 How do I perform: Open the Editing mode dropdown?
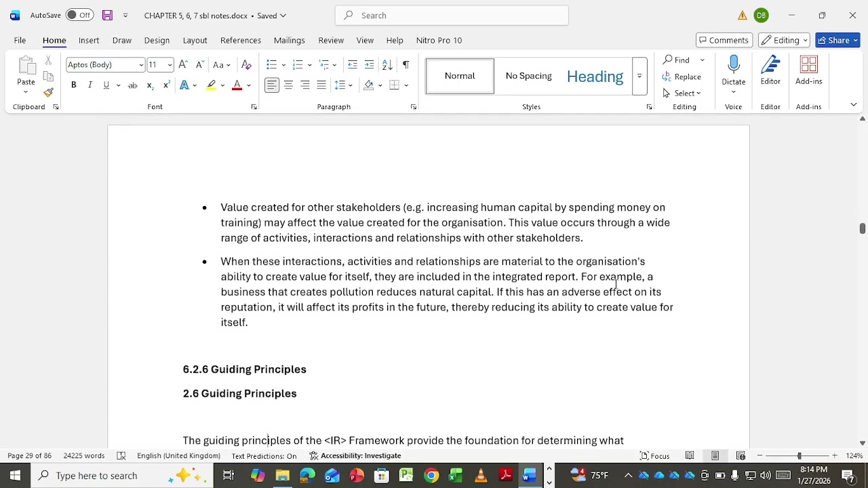(785, 40)
